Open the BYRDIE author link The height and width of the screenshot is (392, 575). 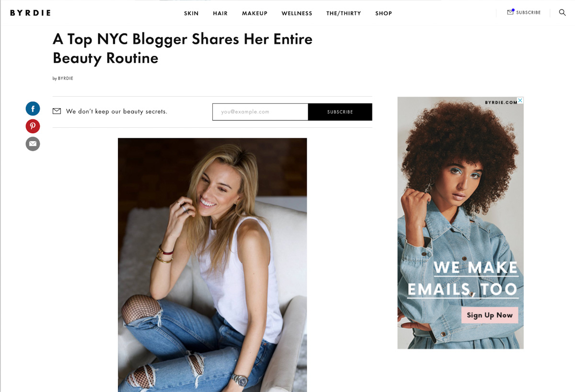tap(66, 78)
